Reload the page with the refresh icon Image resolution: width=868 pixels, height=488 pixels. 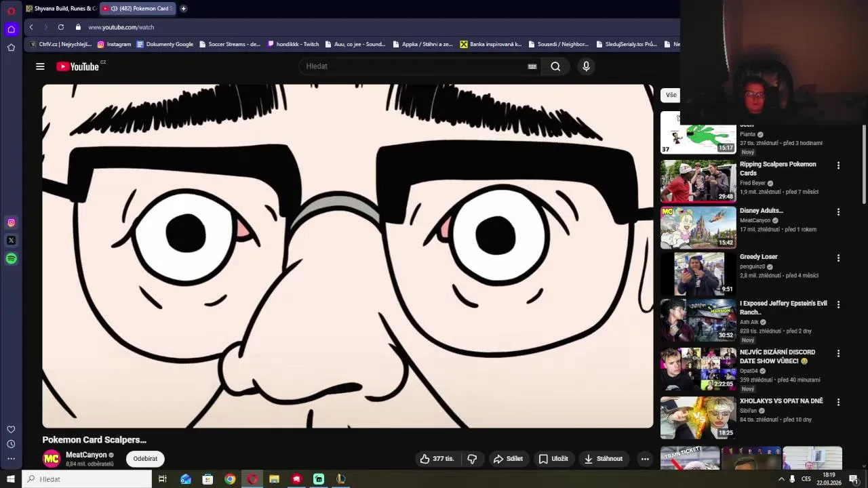(61, 27)
